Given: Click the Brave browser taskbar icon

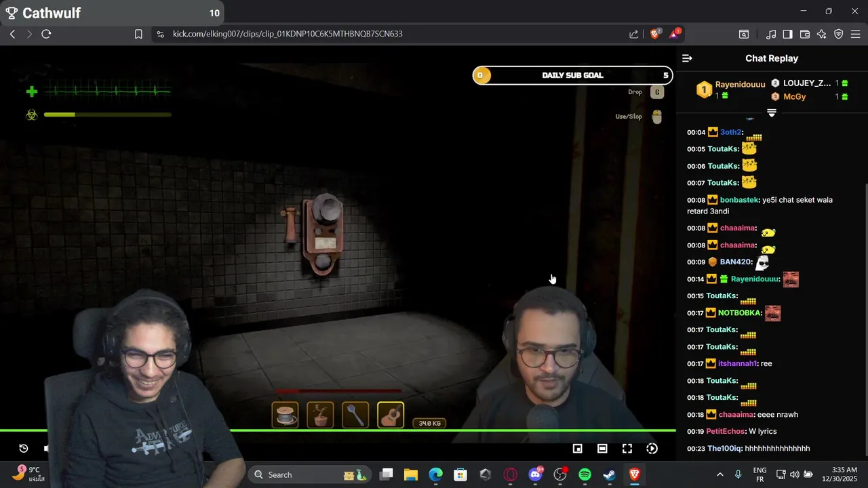Looking at the screenshot, I should (635, 474).
